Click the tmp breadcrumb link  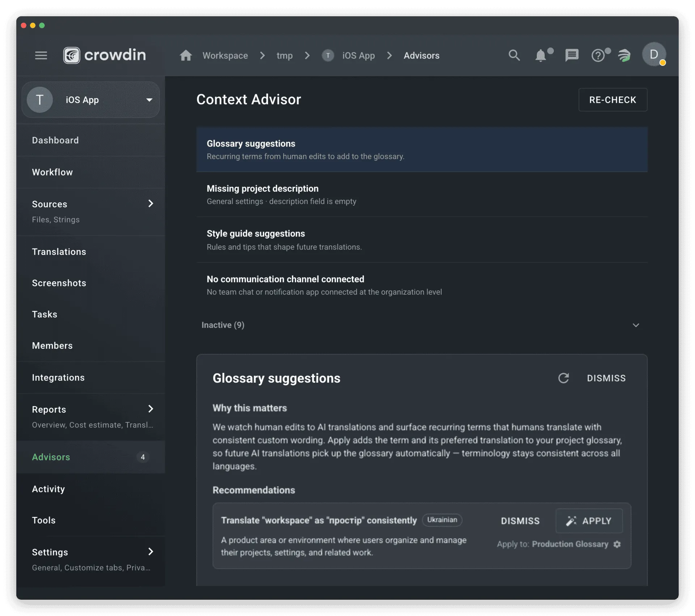pos(285,55)
